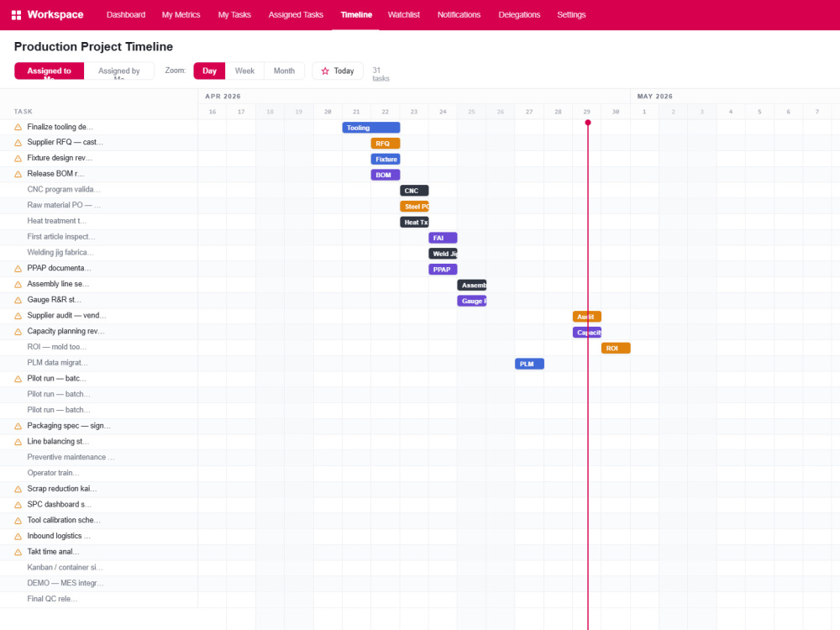The image size is (840, 630).
Task: Open My Metrics in navigation
Action: tap(181, 15)
